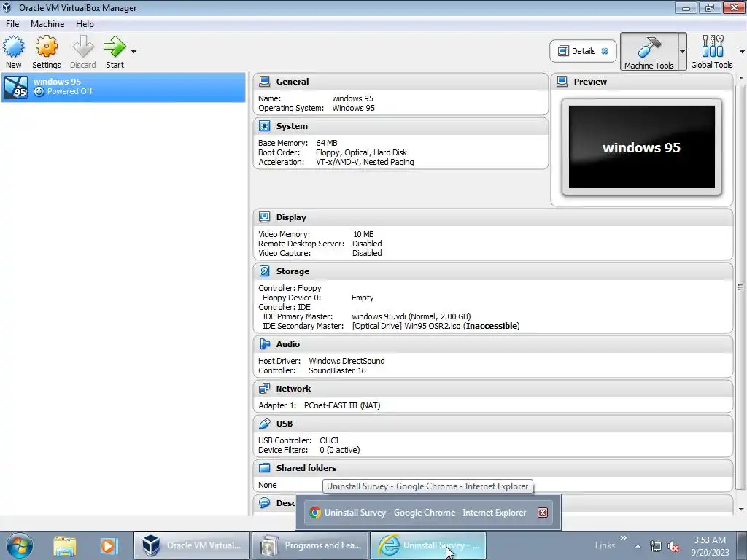The image size is (747, 560).
Task: Expand the Global Tools dropdown arrow
Action: pyautogui.click(x=742, y=52)
